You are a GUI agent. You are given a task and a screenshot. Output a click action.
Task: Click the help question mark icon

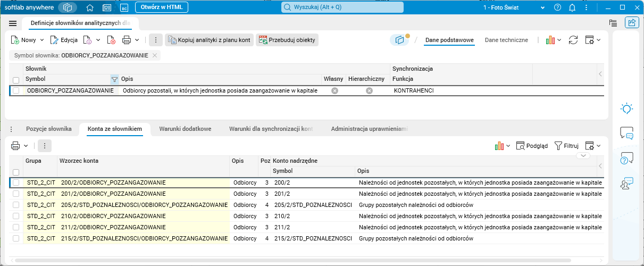point(557,7)
